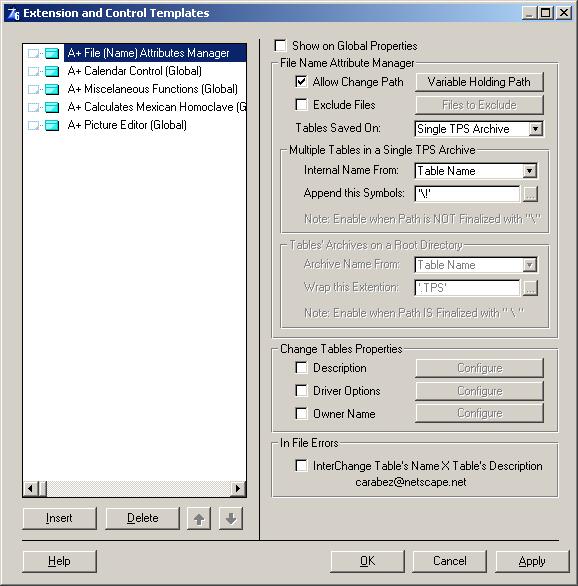Click the A+ Miscelaneous Functions template icon
The image size is (578, 586).
(52, 89)
